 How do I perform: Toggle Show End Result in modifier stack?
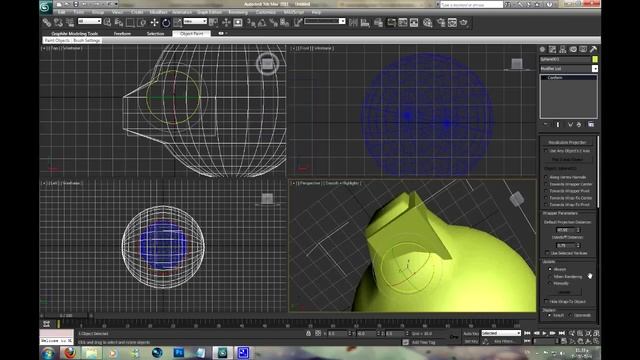pos(558,124)
